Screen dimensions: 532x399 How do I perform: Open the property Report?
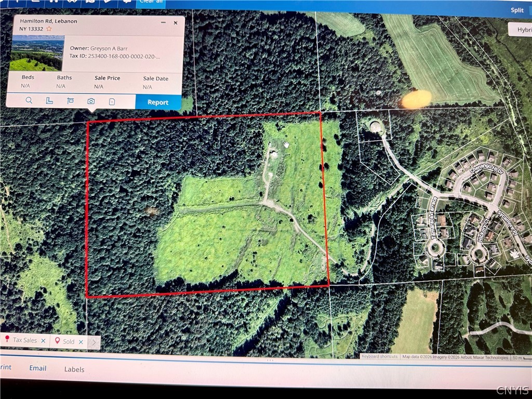(158, 102)
